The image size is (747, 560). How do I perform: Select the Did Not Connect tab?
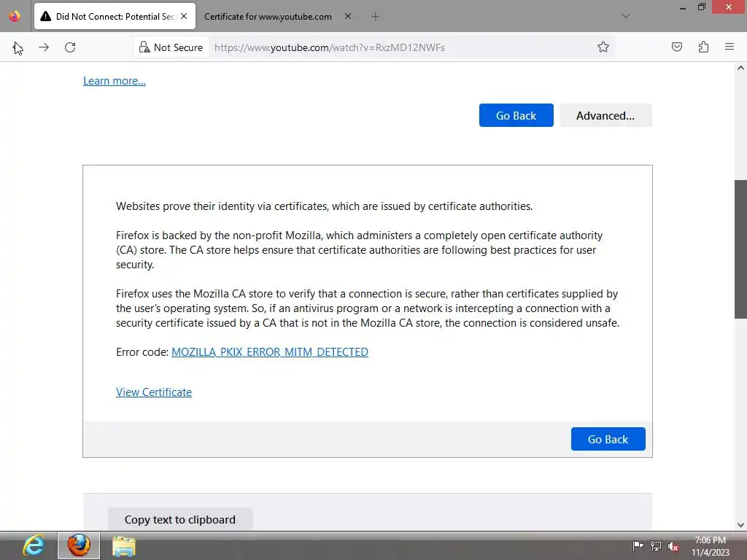[115, 17]
